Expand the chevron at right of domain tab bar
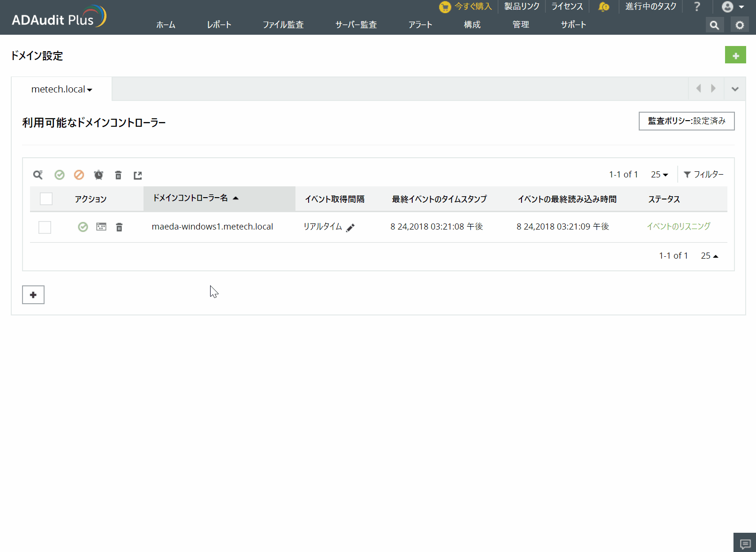 click(x=735, y=89)
